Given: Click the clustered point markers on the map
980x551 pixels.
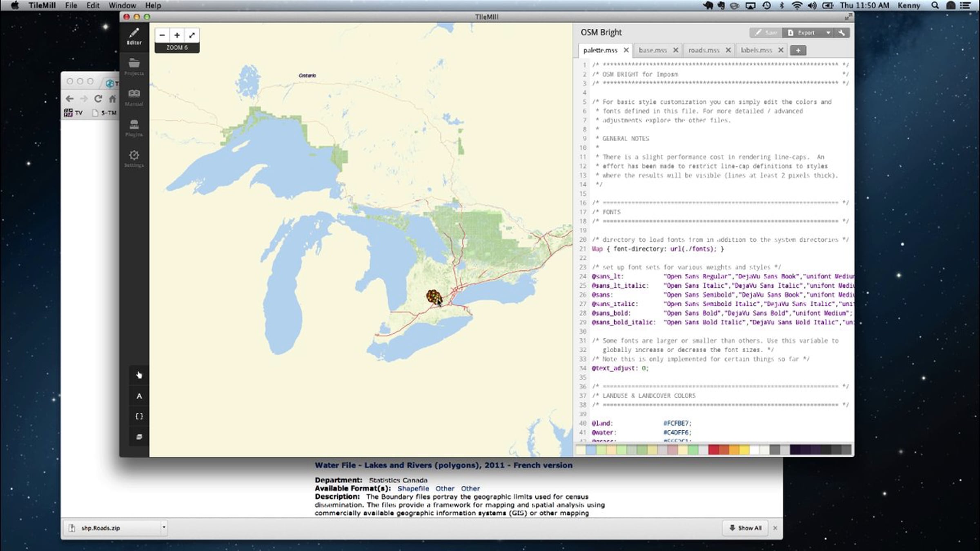Looking at the screenshot, I should tap(434, 296).
